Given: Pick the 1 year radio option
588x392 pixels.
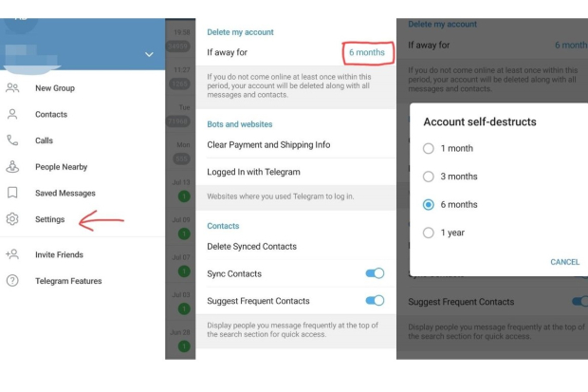Looking at the screenshot, I should (429, 233).
